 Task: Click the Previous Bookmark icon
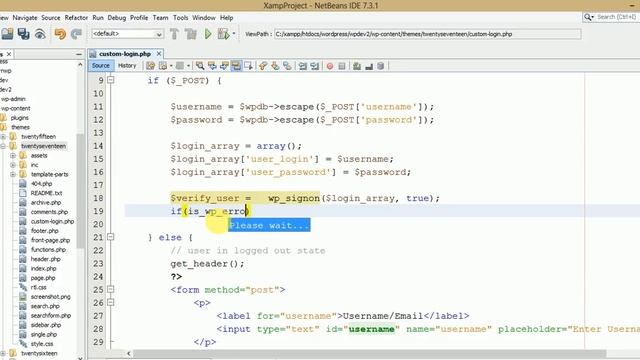tap(263, 66)
